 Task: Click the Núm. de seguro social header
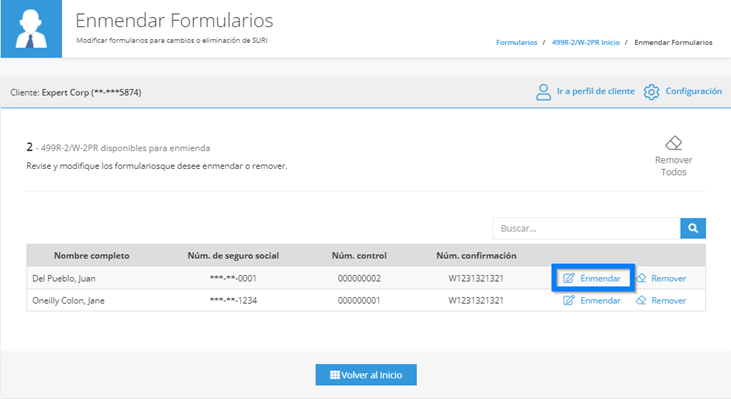[x=233, y=255]
